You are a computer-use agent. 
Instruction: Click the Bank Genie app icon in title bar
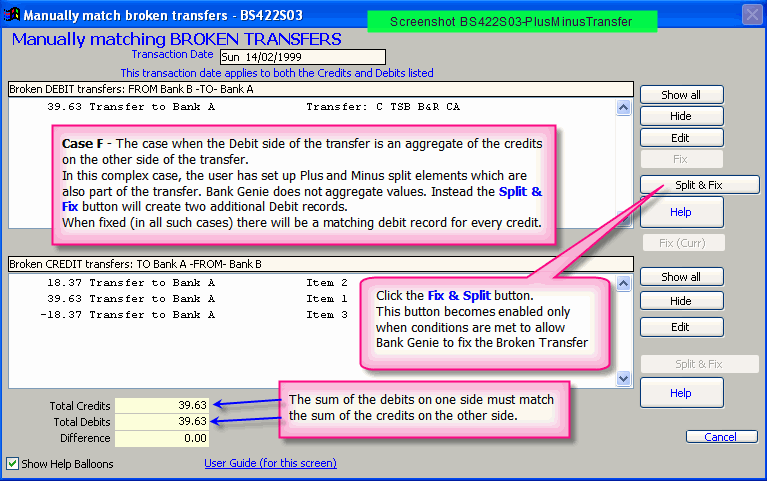coord(12,15)
